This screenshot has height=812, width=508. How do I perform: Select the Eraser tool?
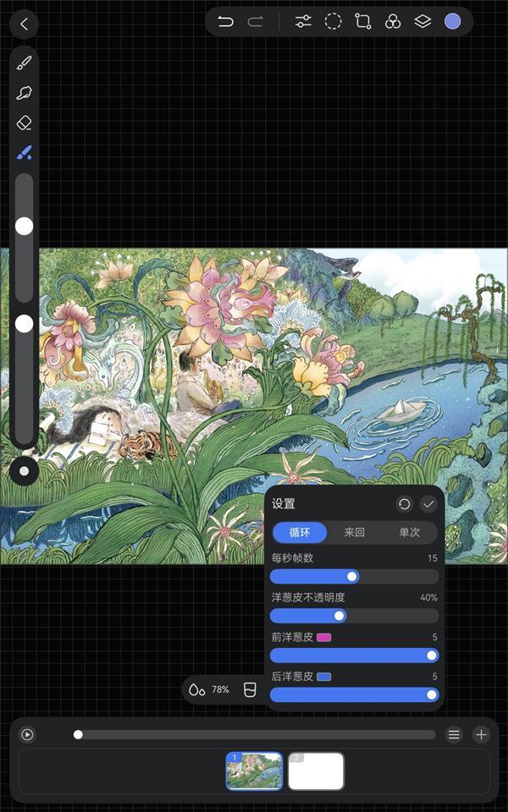[x=25, y=123]
